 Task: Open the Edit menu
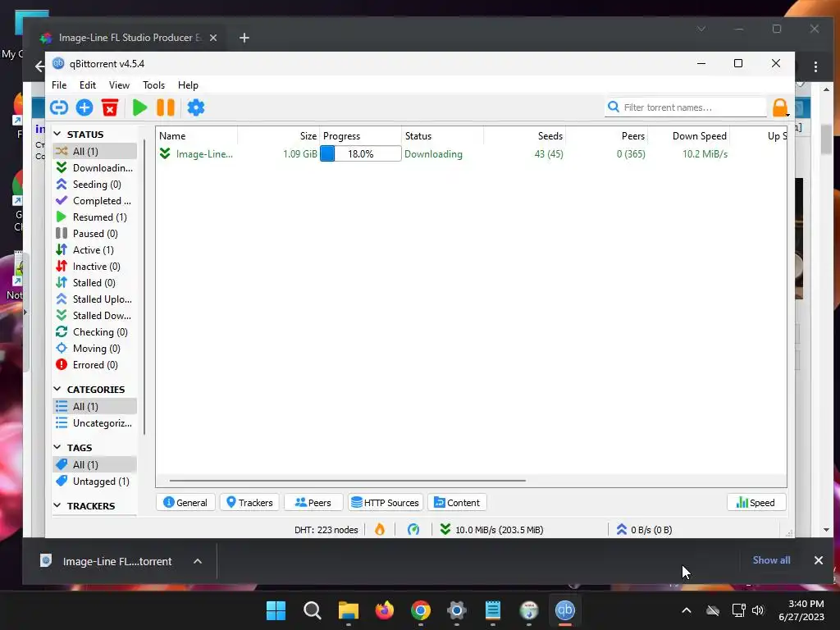pyautogui.click(x=87, y=84)
